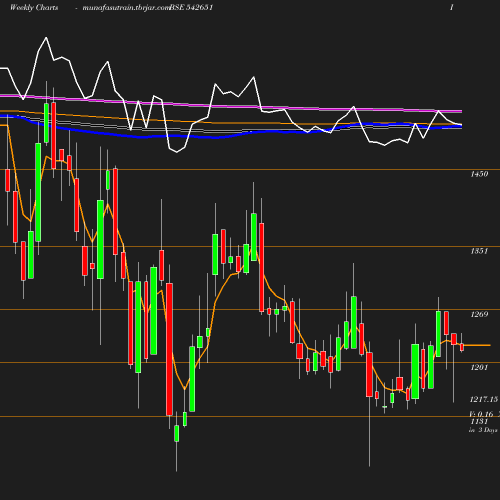The image size is (500, 500).
Task: Click the 'BSE 542651' stock code label
Action: click(x=191, y=7)
